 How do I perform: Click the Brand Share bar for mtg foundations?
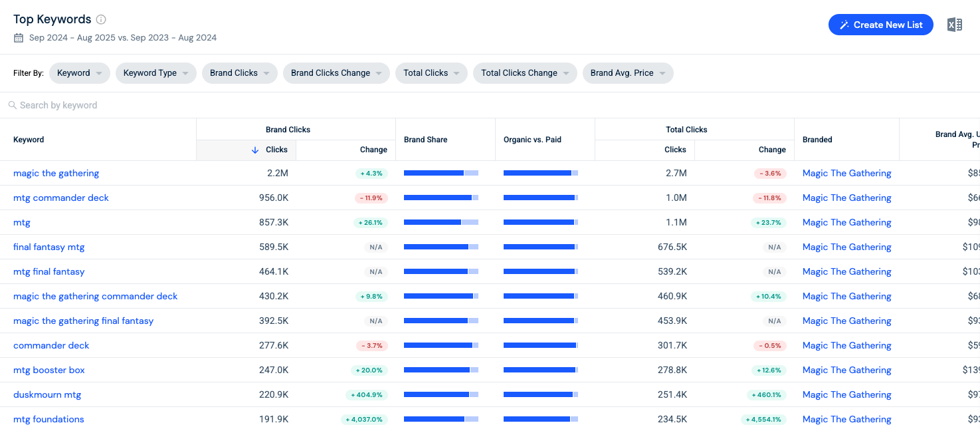[x=441, y=419]
